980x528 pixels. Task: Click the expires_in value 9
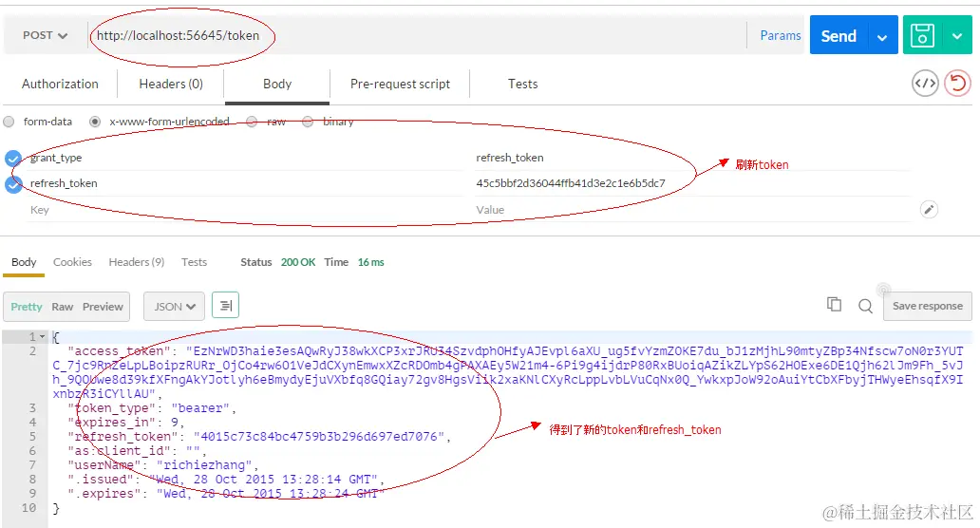[175, 423]
